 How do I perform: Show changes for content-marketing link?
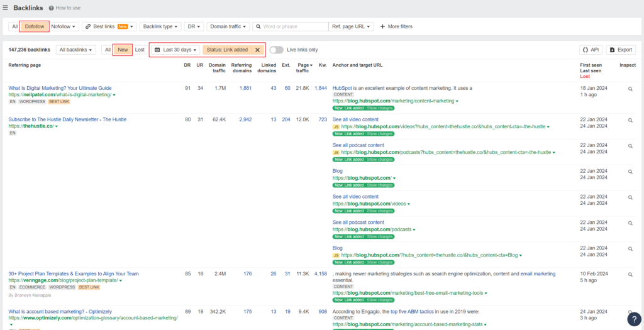(379, 108)
